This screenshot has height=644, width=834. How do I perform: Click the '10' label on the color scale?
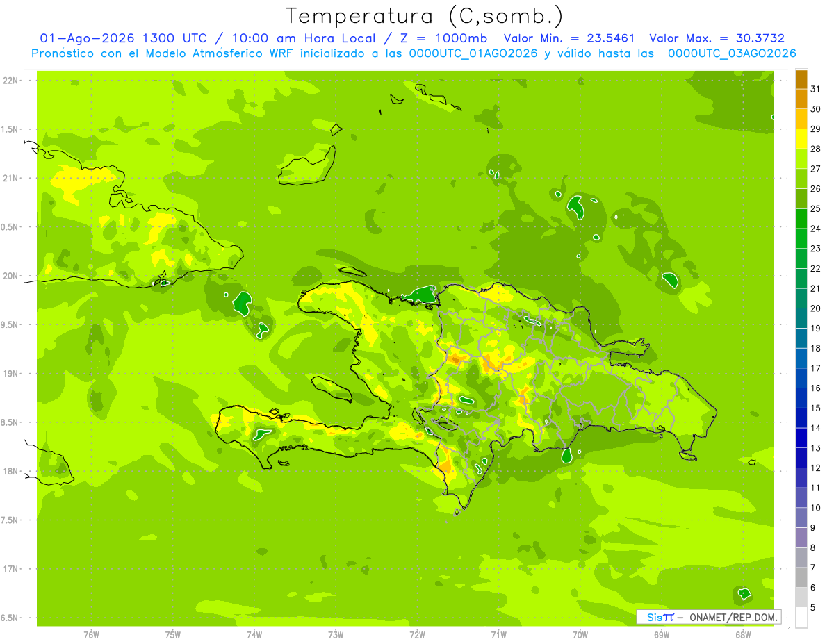815,508
